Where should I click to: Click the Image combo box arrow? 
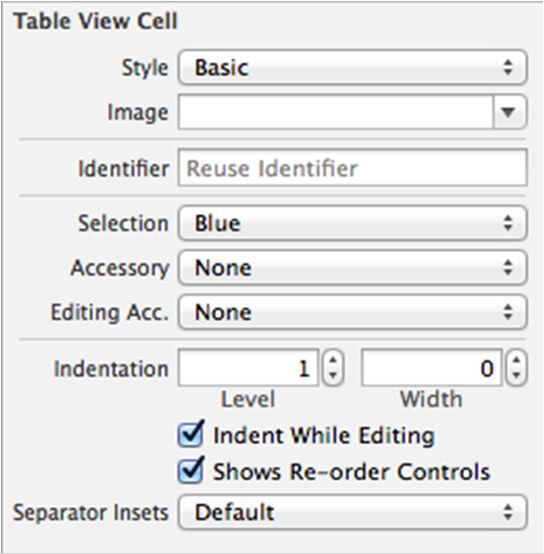[x=509, y=112]
